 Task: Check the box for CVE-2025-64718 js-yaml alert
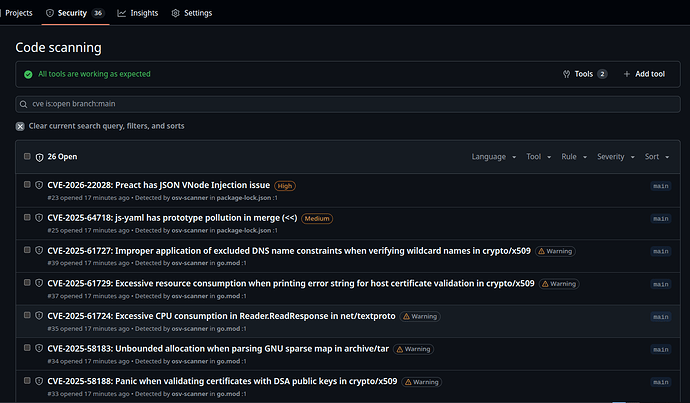pyautogui.click(x=27, y=218)
